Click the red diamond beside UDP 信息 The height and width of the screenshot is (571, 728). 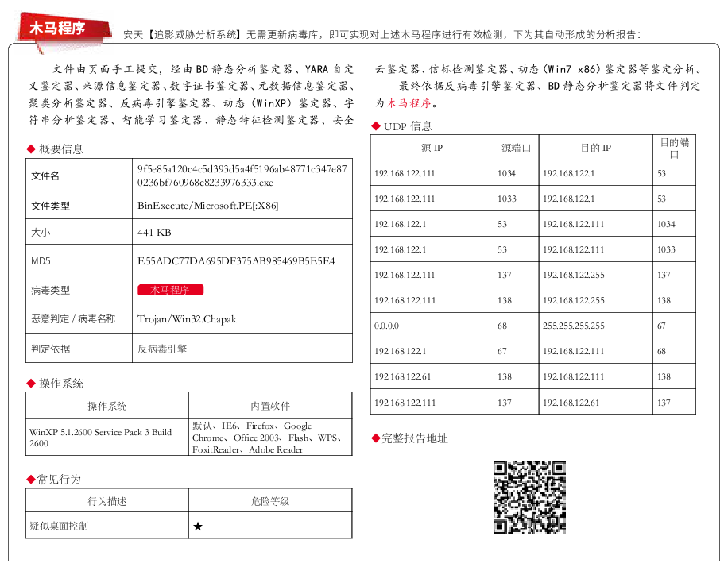376,126
